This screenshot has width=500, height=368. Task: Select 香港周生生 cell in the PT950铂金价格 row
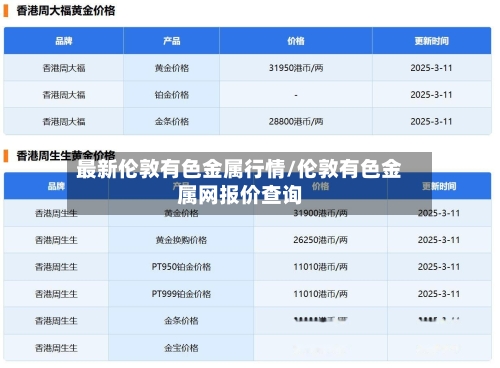tap(56, 267)
